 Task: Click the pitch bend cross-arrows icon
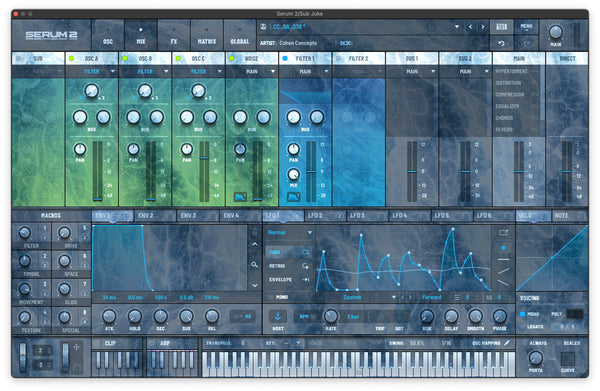77,347
